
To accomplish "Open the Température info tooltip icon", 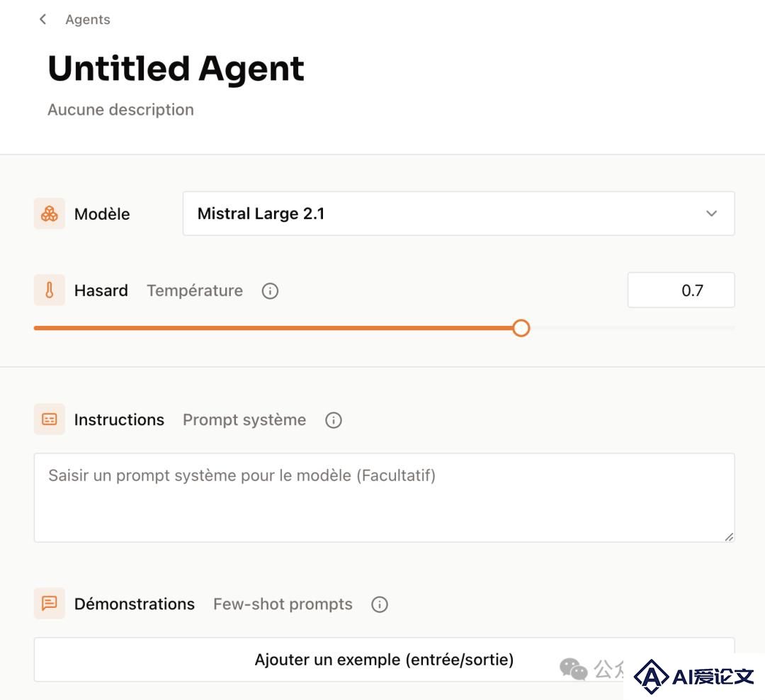I will [270, 290].
